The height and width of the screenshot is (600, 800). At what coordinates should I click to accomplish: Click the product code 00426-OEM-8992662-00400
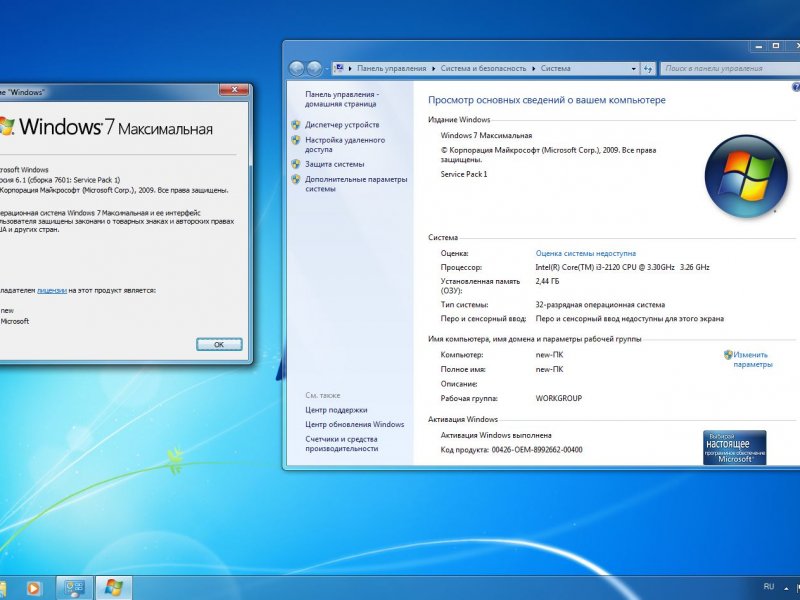tap(537, 449)
